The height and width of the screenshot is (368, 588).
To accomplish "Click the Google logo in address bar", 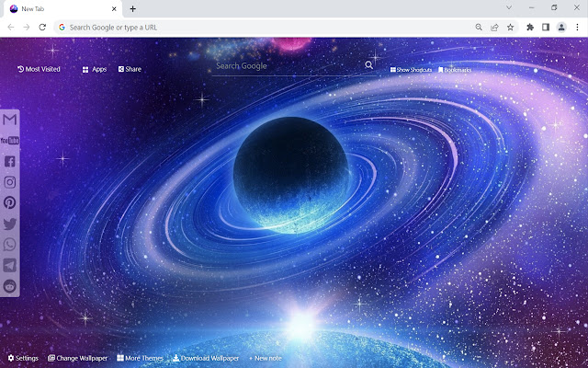I will pos(62,27).
